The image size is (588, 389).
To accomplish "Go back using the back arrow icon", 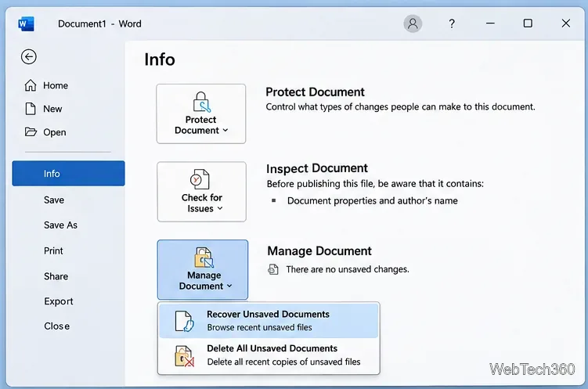I will point(28,57).
